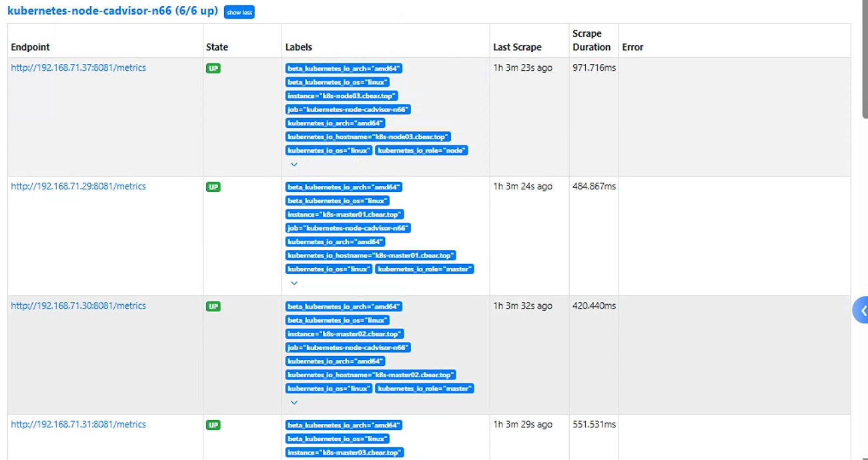Select the "1h 3m 29s ago" last scrape value
This screenshot has width=868, height=460.
coord(523,425)
